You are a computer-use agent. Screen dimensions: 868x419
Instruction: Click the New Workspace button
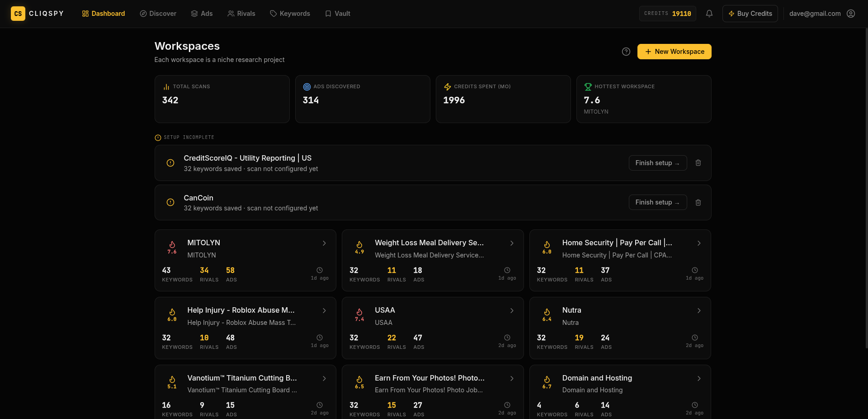[x=674, y=52]
